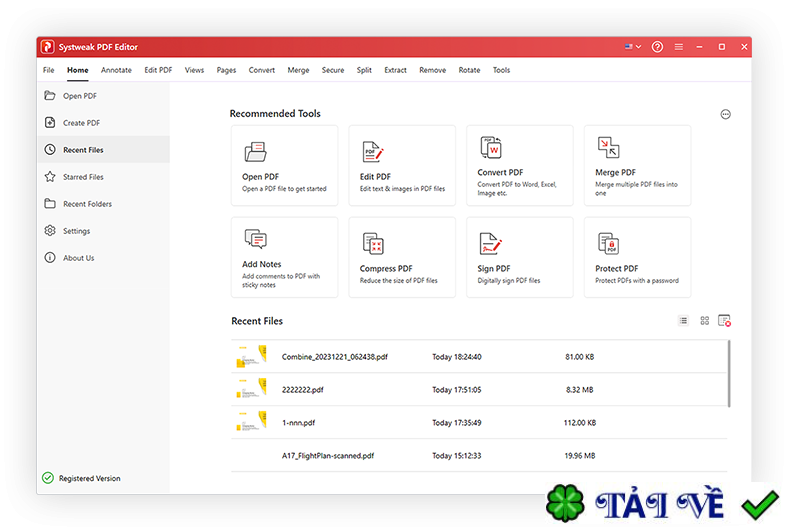Click the Sign PDF card title
The image size is (787, 530).
493,269
